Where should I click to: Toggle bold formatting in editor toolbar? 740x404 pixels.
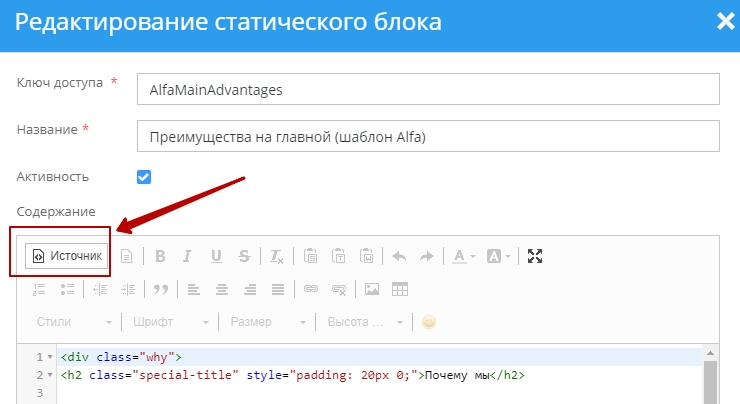(x=160, y=256)
